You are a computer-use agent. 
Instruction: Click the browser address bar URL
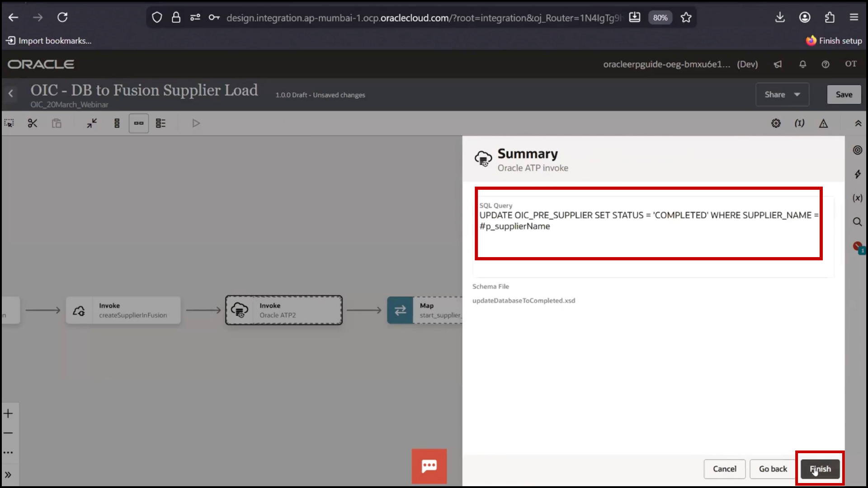coord(424,18)
